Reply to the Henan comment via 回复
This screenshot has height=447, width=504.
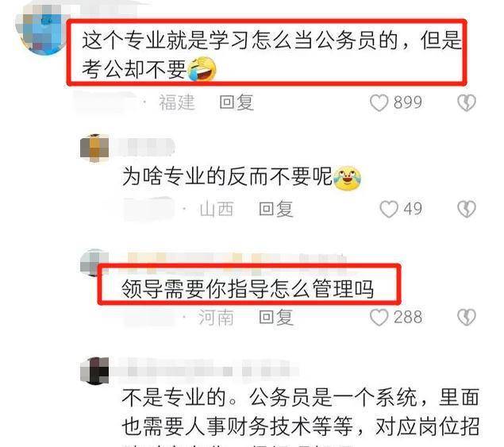(x=276, y=317)
